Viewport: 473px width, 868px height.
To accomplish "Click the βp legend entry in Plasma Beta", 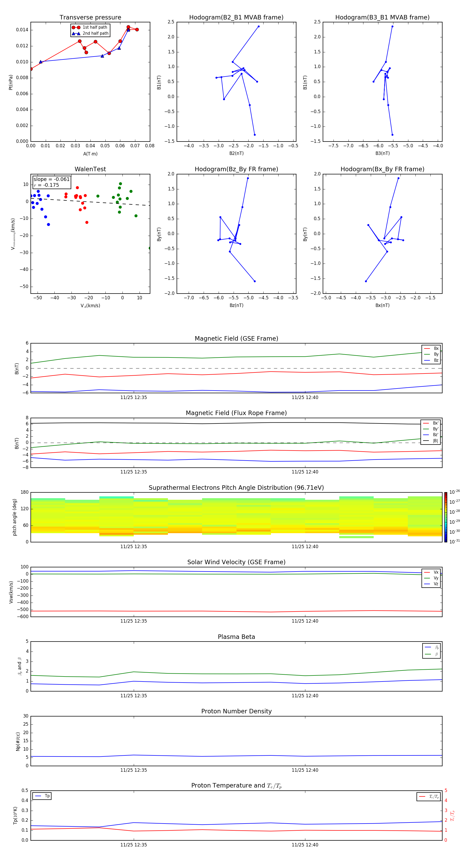I will pos(431,647).
